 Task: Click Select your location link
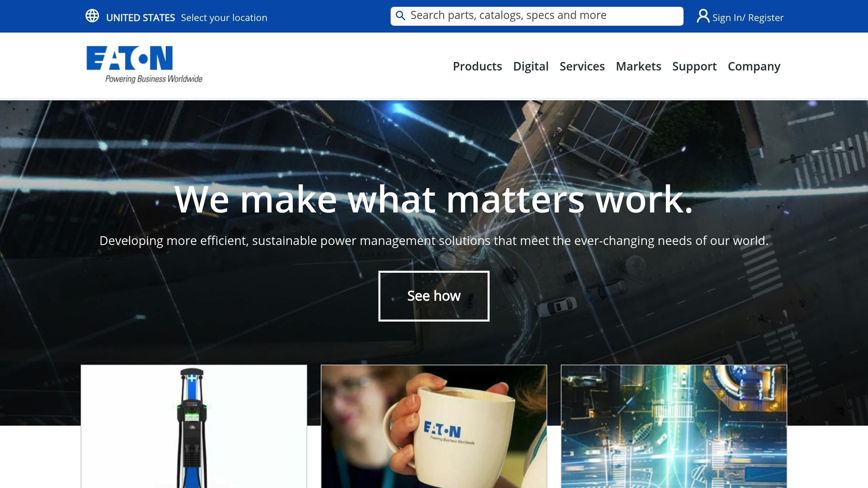224,18
